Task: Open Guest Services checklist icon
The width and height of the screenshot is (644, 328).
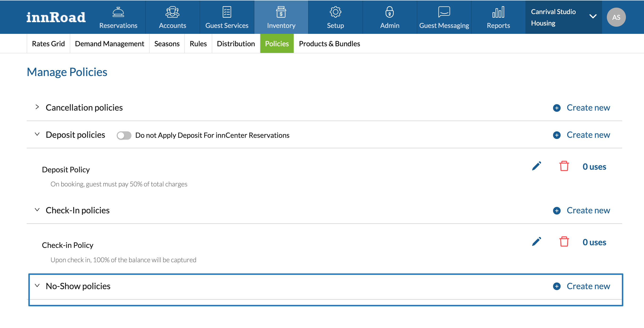Action: pyautogui.click(x=226, y=12)
